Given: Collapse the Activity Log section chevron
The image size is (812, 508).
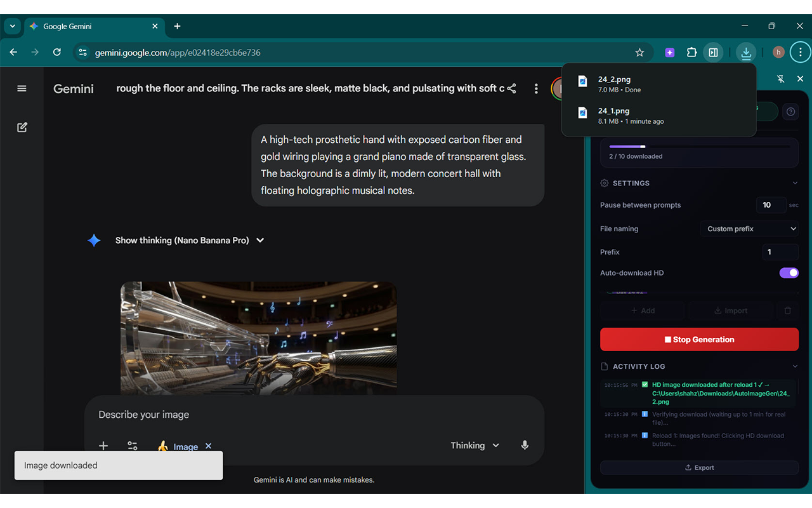Looking at the screenshot, I should 795,366.
